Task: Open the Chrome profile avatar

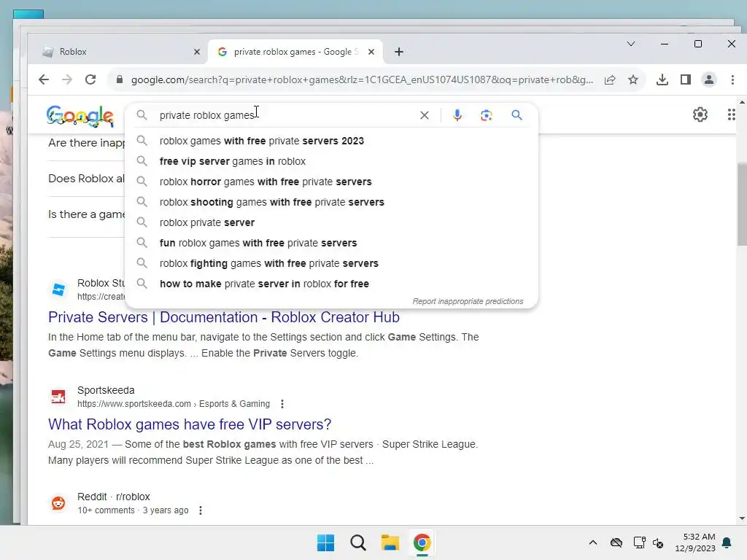Action: click(709, 79)
